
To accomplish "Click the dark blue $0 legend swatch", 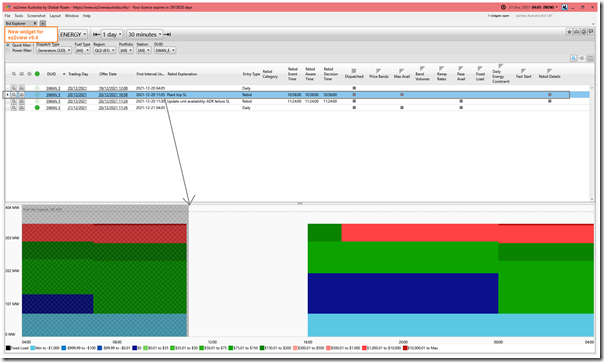I will click(x=135, y=348).
